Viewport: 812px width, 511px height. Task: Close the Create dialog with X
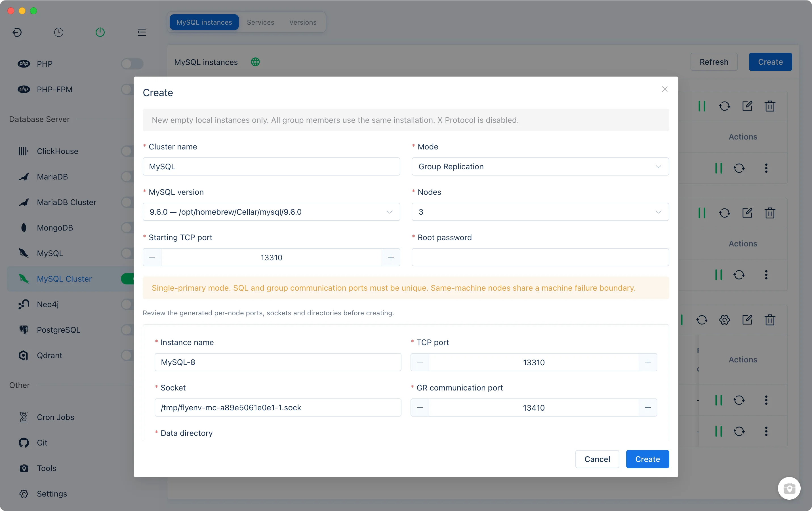(x=664, y=89)
